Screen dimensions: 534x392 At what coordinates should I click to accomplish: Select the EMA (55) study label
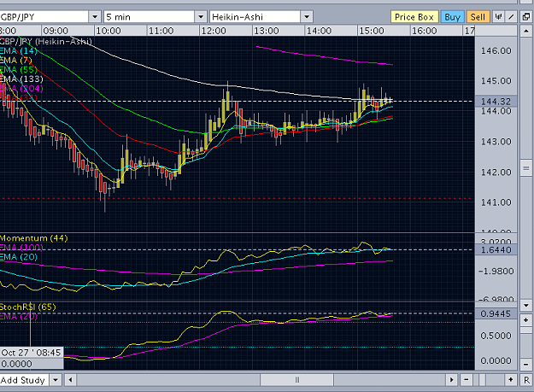[19, 70]
